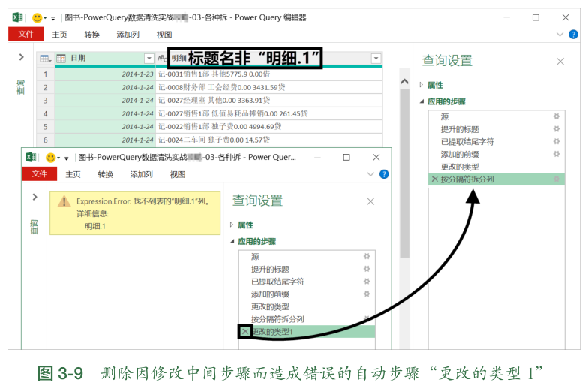This screenshot has width=588, height=386.
Task: Open quick access dropdown in front window title bar
Action: pyautogui.click(x=66, y=158)
